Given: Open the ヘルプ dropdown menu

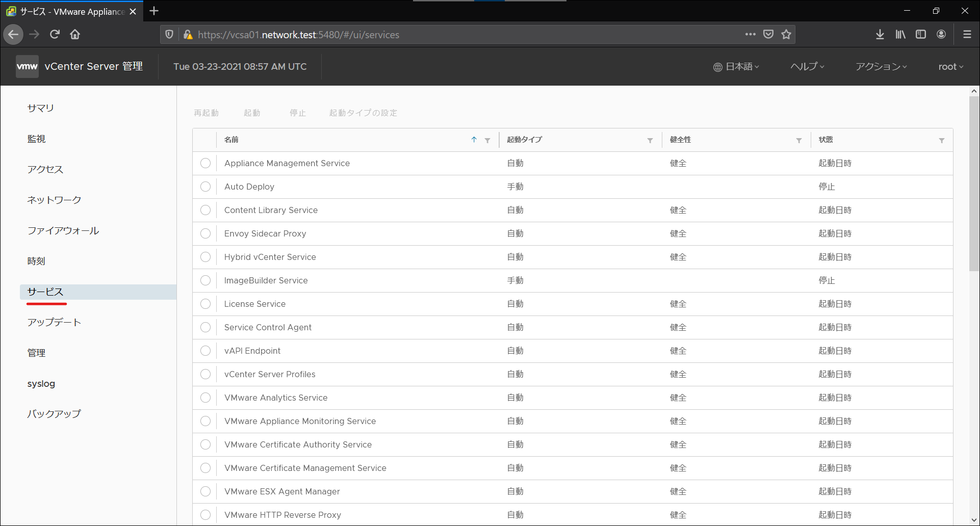Looking at the screenshot, I should tap(807, 67).
